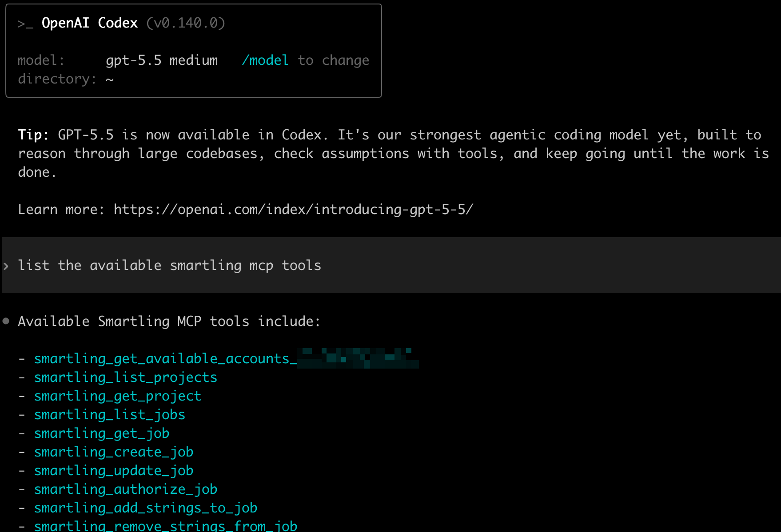The image size is (781, 532).
Task: Click the 'gpt-5.5 medium' model value
Action: (162, 60)
